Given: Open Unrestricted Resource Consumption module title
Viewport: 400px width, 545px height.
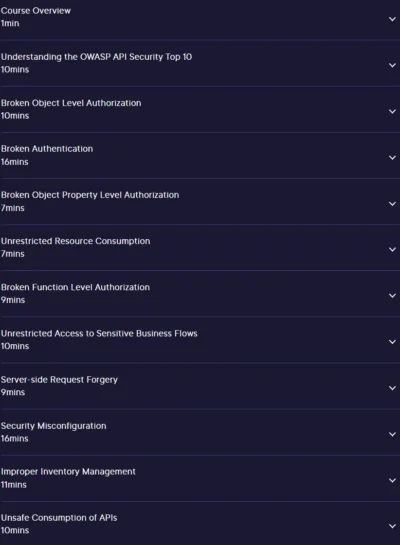Looking at the screenshot, I should (x=75, y=241).
